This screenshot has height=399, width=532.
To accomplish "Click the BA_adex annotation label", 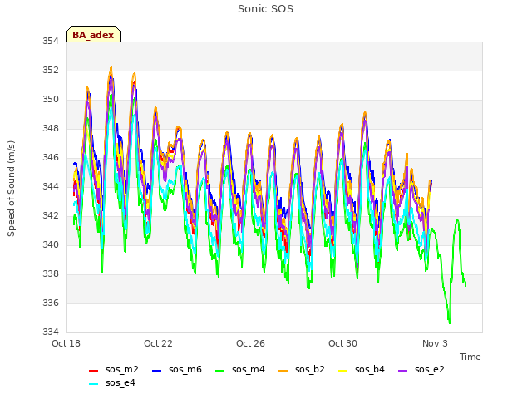I will (93, 35).
